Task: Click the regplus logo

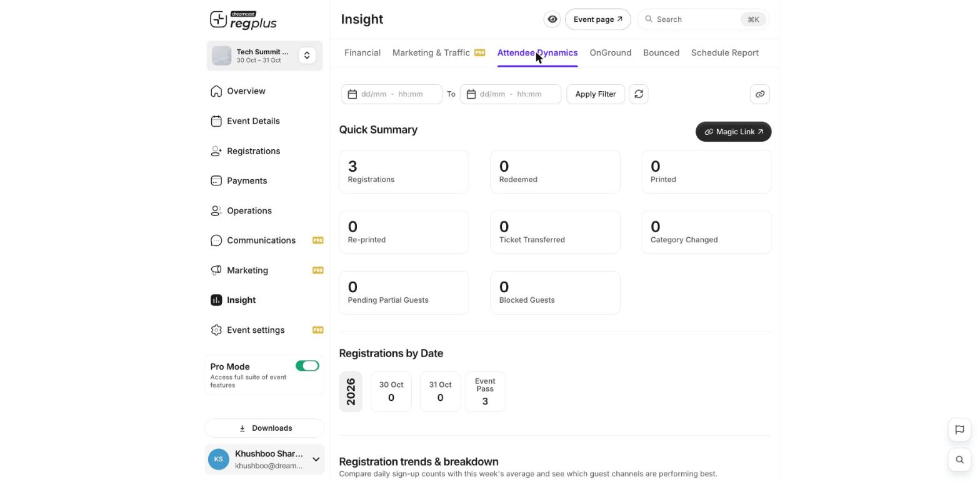Action: point(243,20)
